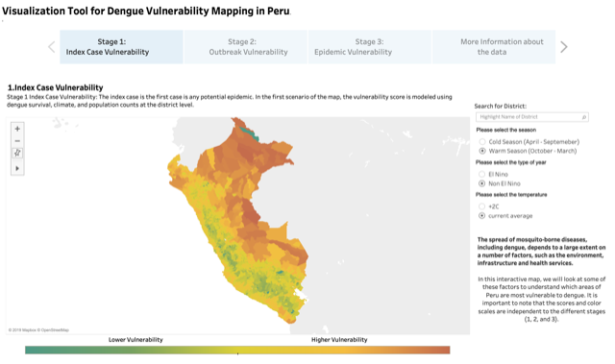Select Cold Season (April - September)

click(x=482, y=142)
